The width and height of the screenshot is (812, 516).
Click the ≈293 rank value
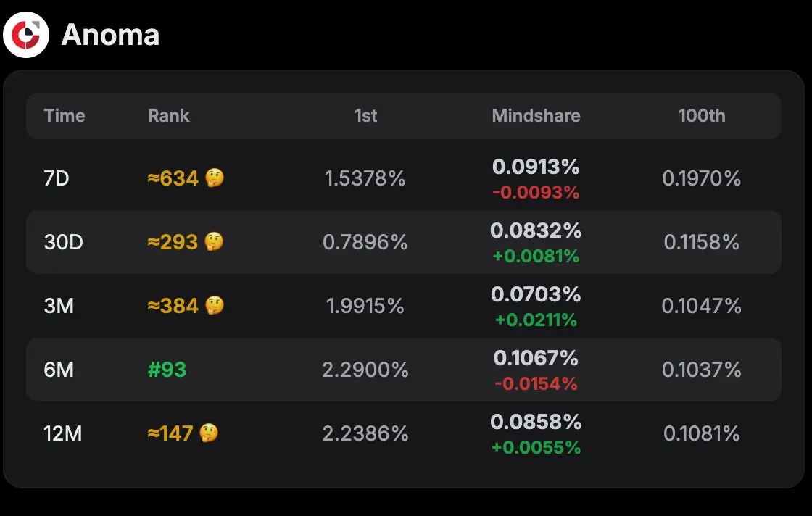coord(173,242)
